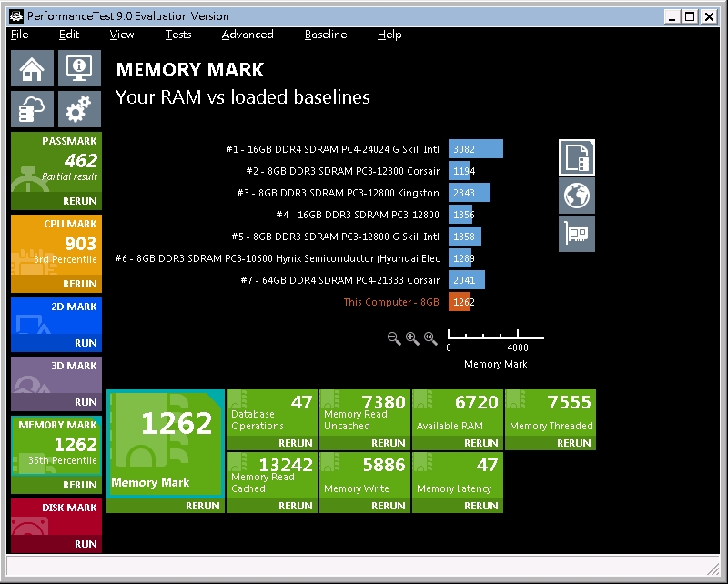
Task: Reset chart zoom with 1:1 magnifier
Action: [x=430, y=338]
